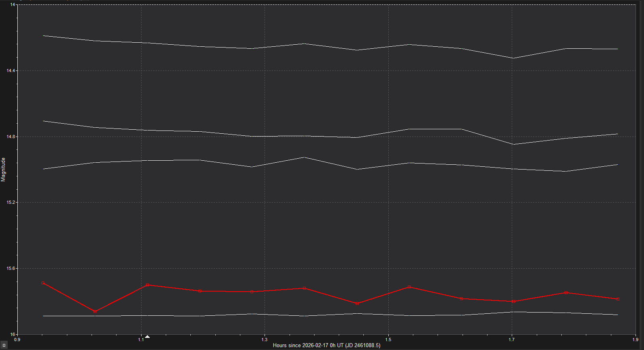
Task: Select the red data point near 1.7 hours
Action: tap(513, 302)
